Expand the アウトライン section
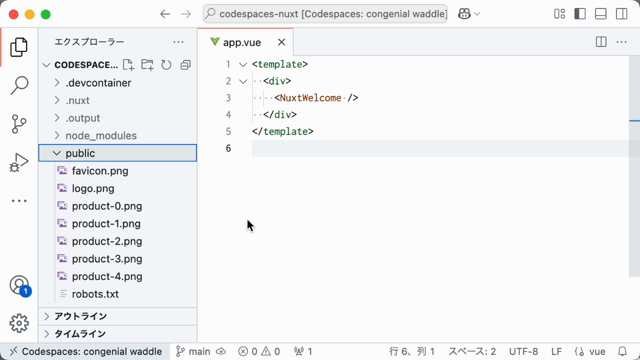 point(118,316)
